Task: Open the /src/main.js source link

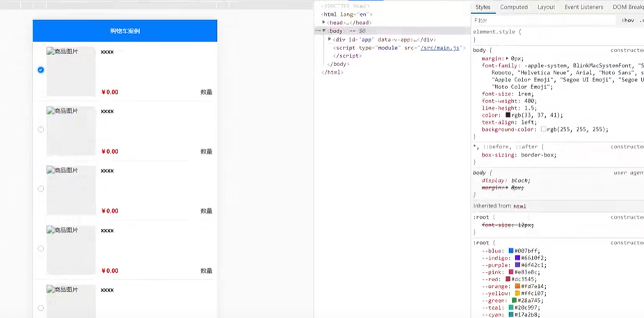Action: coord(440,48)
